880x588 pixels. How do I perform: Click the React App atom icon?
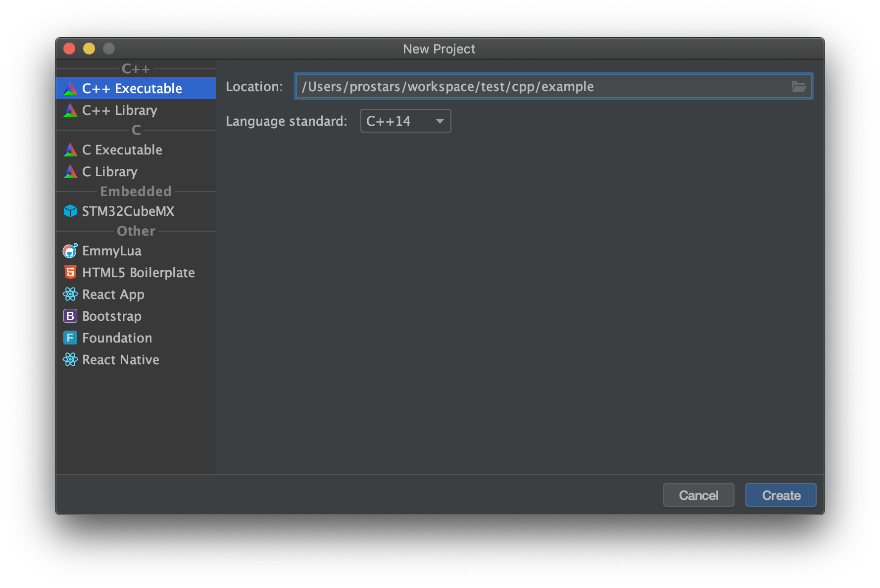(70, 294)
